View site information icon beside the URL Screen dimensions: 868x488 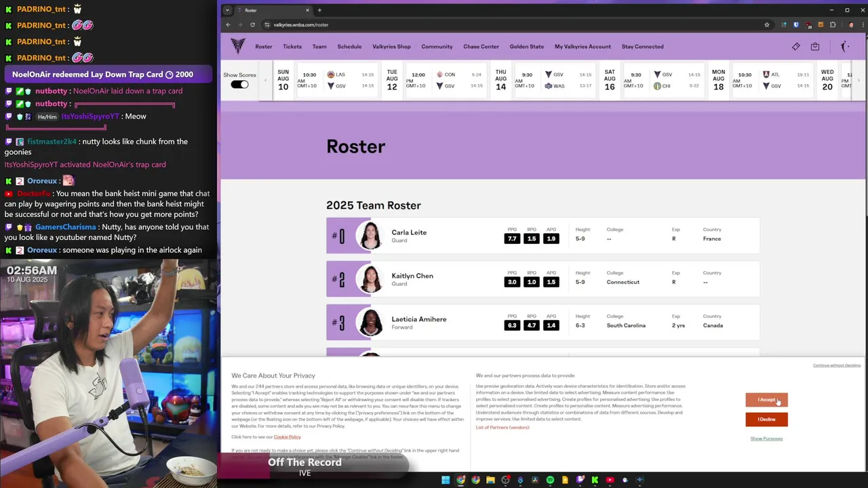pyautogui.click(x=267, y=24)
